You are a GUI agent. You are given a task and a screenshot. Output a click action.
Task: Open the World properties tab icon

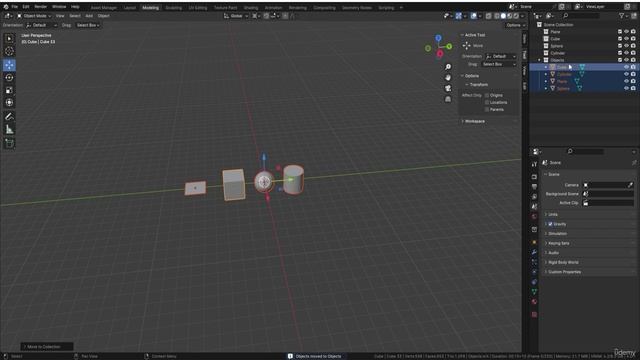pyautogui.click(x=534, y=216)
